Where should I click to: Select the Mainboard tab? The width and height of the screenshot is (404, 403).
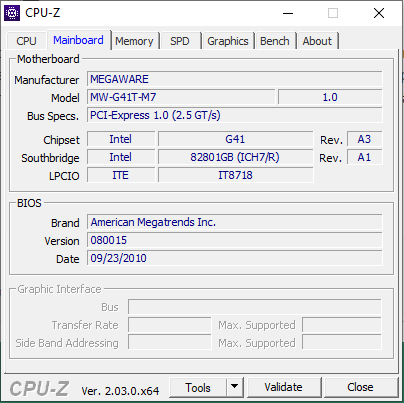(78, 40)
